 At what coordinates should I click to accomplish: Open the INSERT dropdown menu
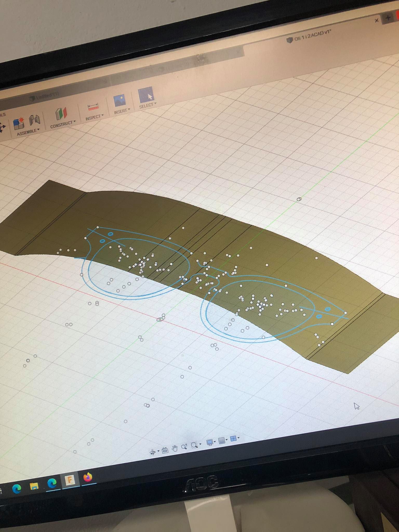click(x=122, y=111)
